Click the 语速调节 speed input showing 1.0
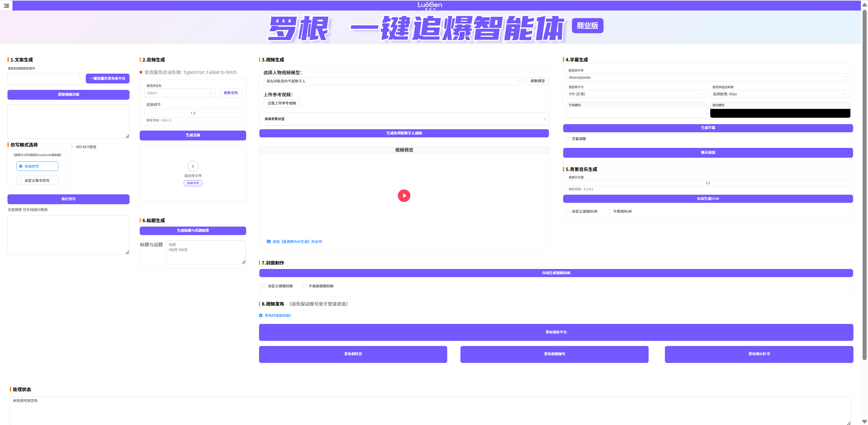Viewport: 868px width, 425px height. (193, 113)
